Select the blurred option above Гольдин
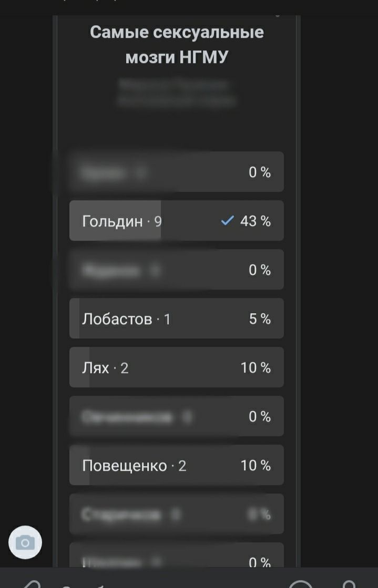The width and height of the screenshot is (378, 588). coord(176,172)
